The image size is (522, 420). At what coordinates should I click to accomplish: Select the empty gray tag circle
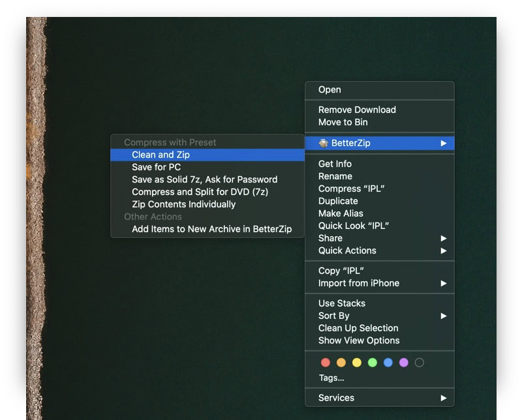pyautogui.click(x=419, y=363)
